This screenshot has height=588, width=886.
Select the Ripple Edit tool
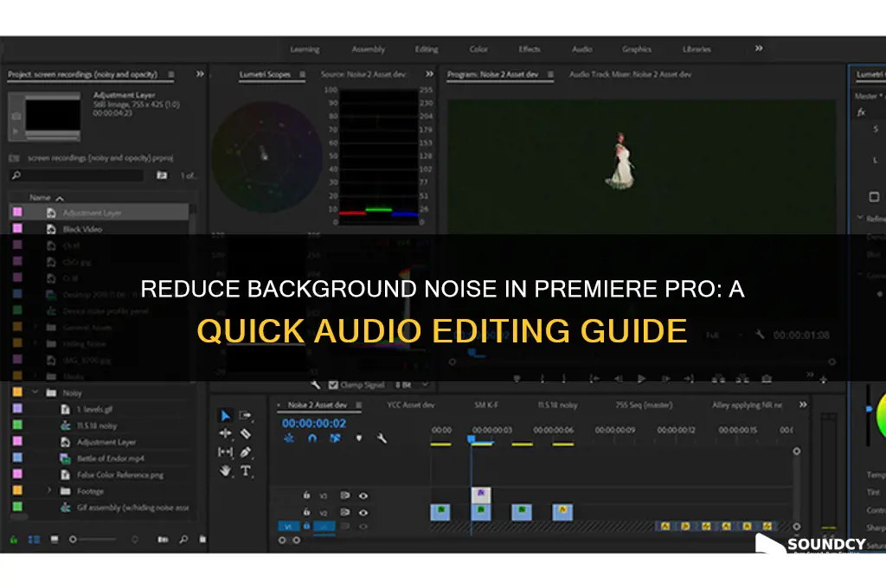(225, 433)
